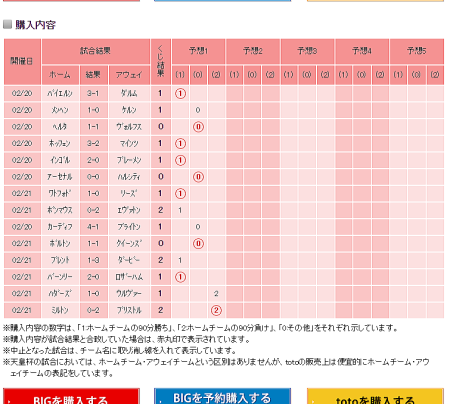Click home team インゴル
The image size is (450, 404).
[x=60, y=160]
